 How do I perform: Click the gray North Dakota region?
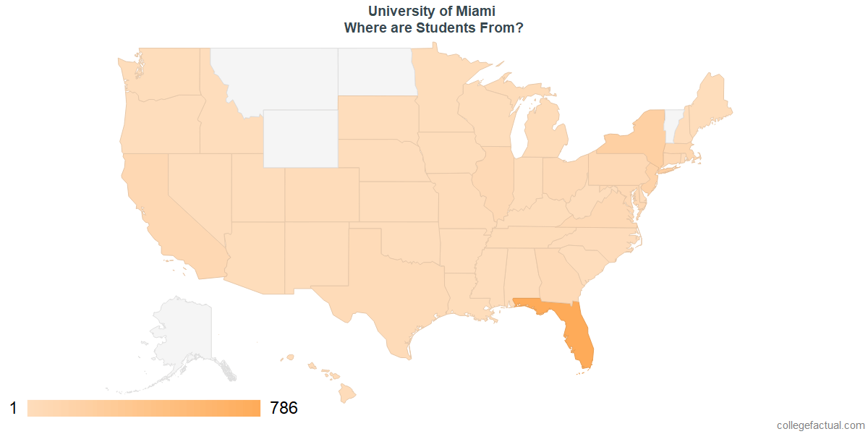376,72
